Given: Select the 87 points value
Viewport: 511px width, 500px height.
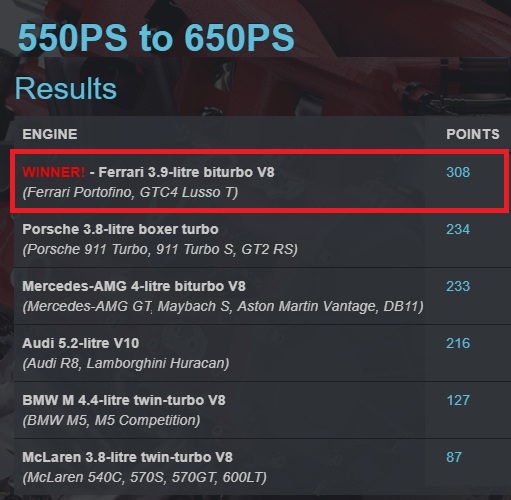Looking at the screenshot, I should pyautogui.click(x=454, y=457).
